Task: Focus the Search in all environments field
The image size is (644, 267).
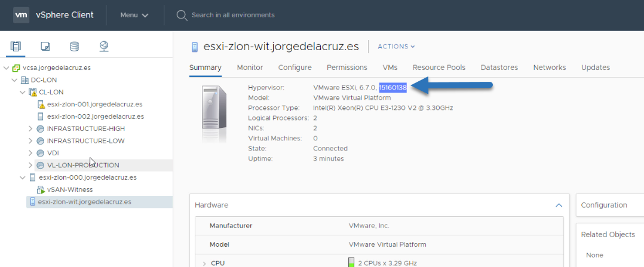Action: pos(233,15)
